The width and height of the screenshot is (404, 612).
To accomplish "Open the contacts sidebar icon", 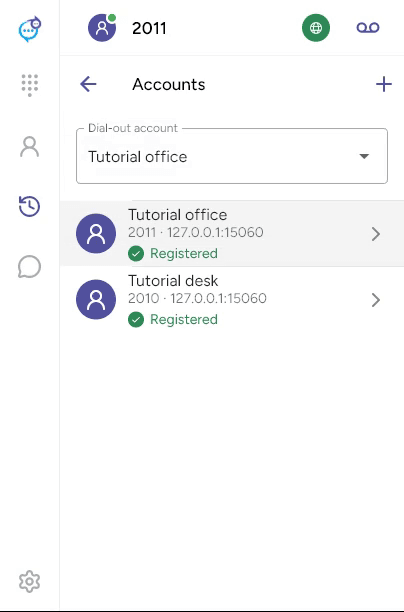I will pyautogui.click(x=30, y=147).
